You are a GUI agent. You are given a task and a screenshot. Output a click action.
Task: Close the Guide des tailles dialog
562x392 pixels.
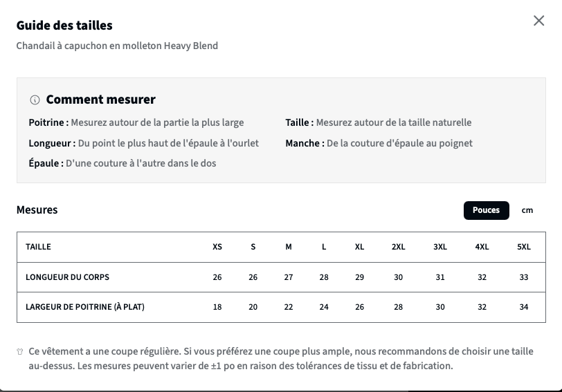coord(538,21)
